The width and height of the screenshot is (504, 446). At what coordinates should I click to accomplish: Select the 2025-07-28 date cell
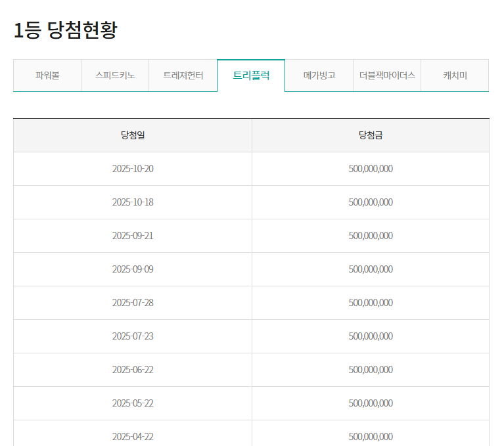(x=133, y=303)
